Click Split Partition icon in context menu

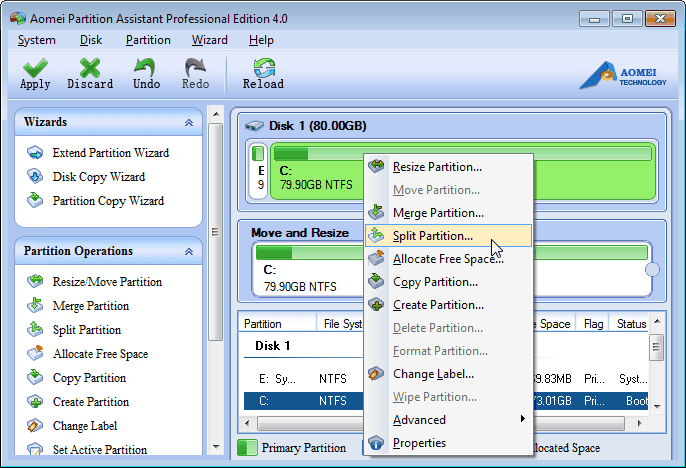pyautogui.click(x=376, y=235)
